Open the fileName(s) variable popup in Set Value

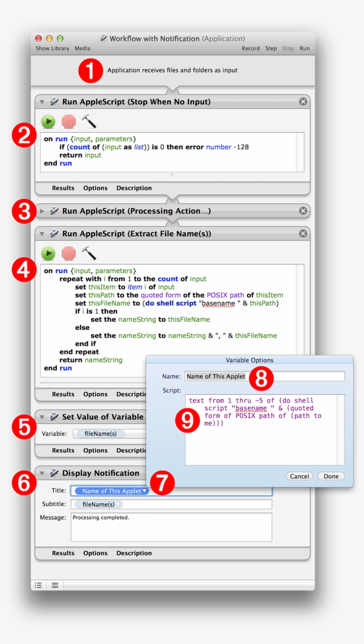pyautogui.click(x=100, y=434)
